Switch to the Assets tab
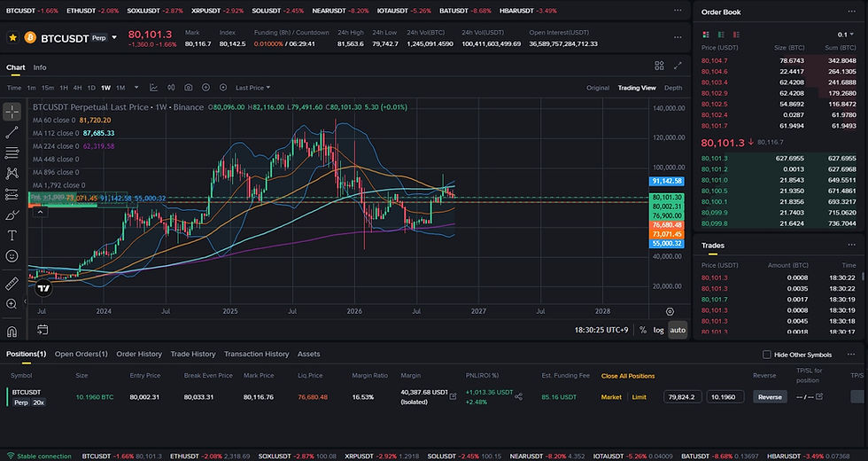 tap(309, 354)
